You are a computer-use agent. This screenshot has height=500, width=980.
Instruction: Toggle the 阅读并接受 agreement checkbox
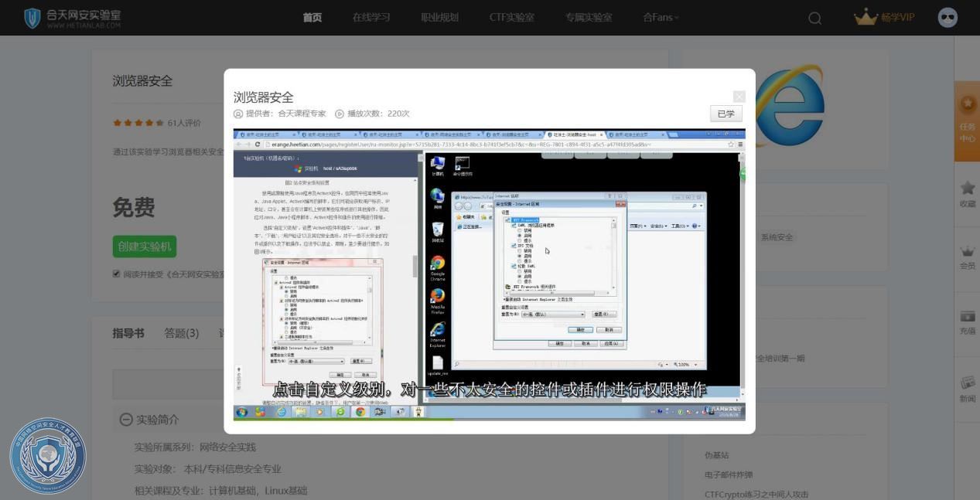pyautogui.click(x=117, y=274)
